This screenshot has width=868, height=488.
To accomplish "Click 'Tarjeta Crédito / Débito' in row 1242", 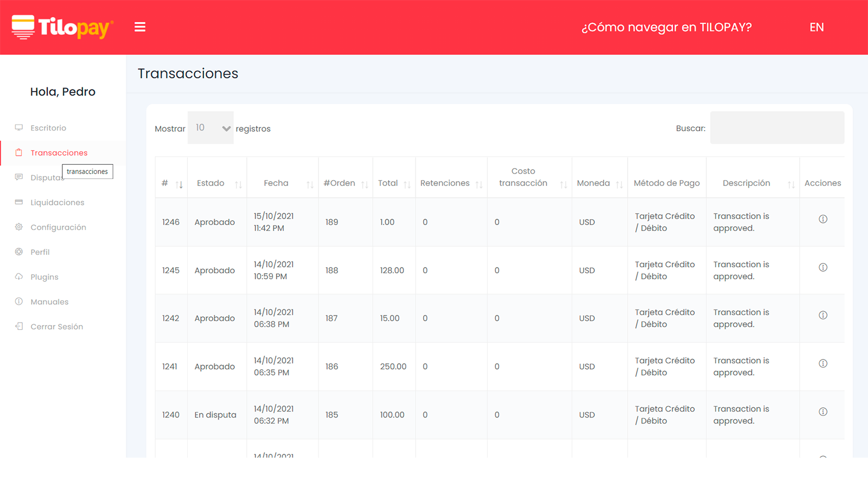I will pyautogui.click(x=665, y=318).
